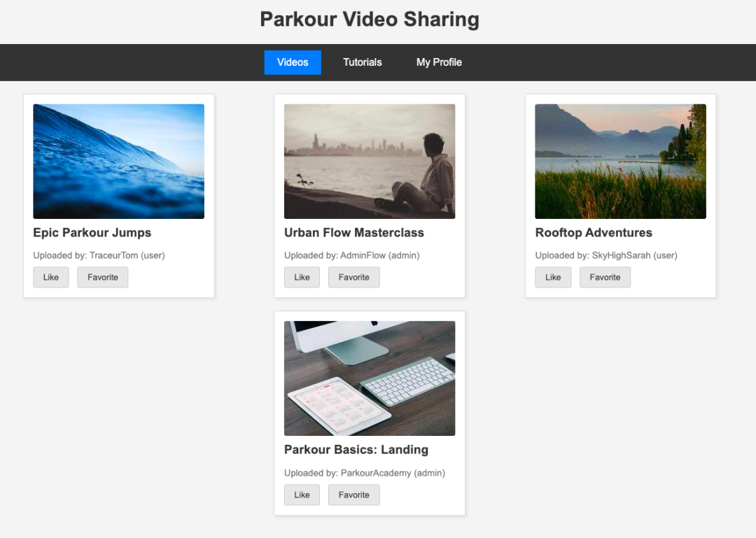Favorite the Parkour Basics: Landing video
Viewport: 756px width, 538px height.
click(x=354, y=495)
